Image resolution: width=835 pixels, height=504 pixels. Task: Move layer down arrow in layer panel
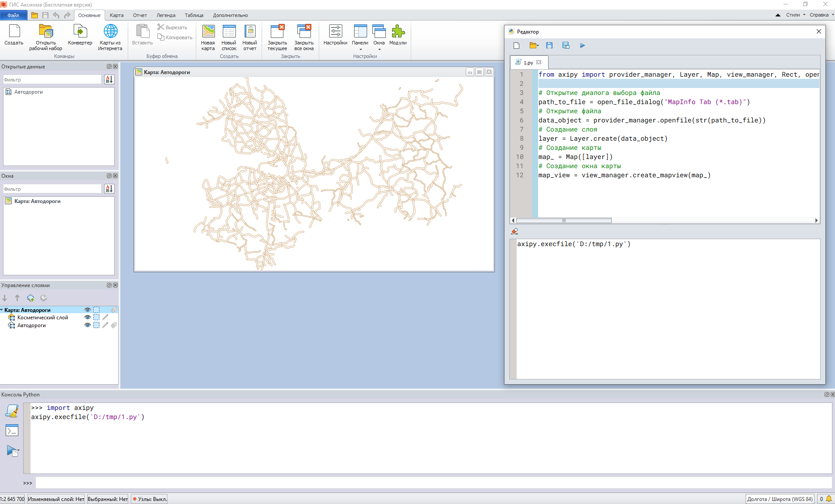pos(5,298)
